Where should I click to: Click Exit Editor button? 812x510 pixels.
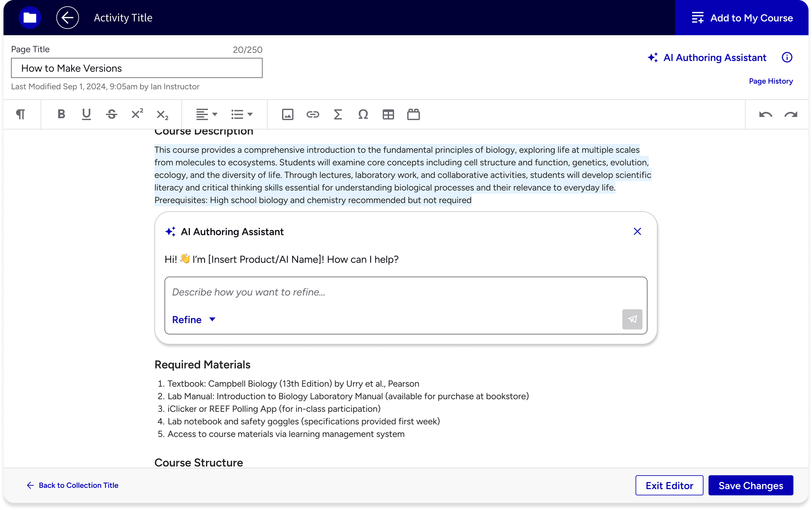tap(669, 485)
